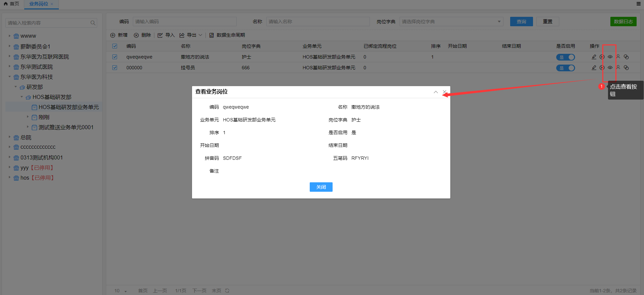Click the view eye icon in the qweqweqwe row
Screen dimensions: 644x295
(x=610, y=57)
